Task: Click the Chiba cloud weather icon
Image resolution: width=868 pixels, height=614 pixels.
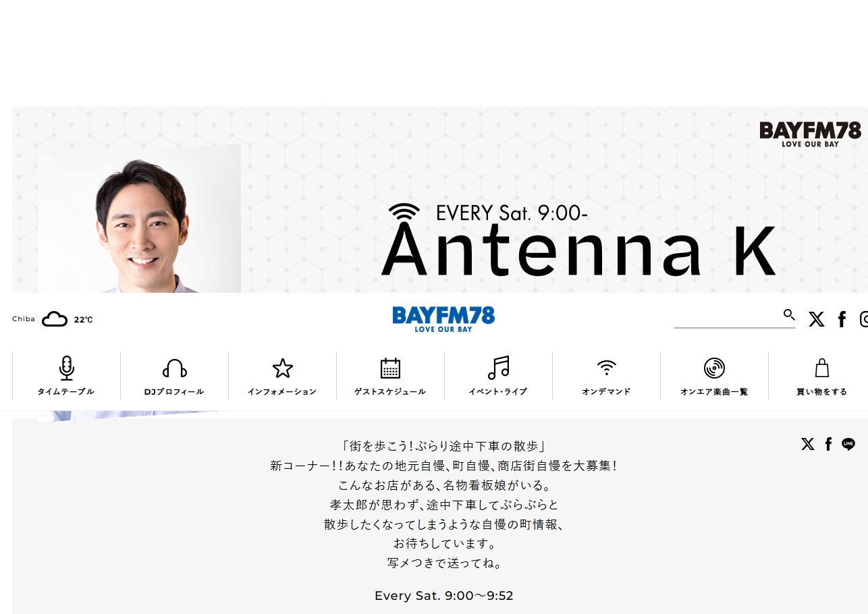Action: 55,319
